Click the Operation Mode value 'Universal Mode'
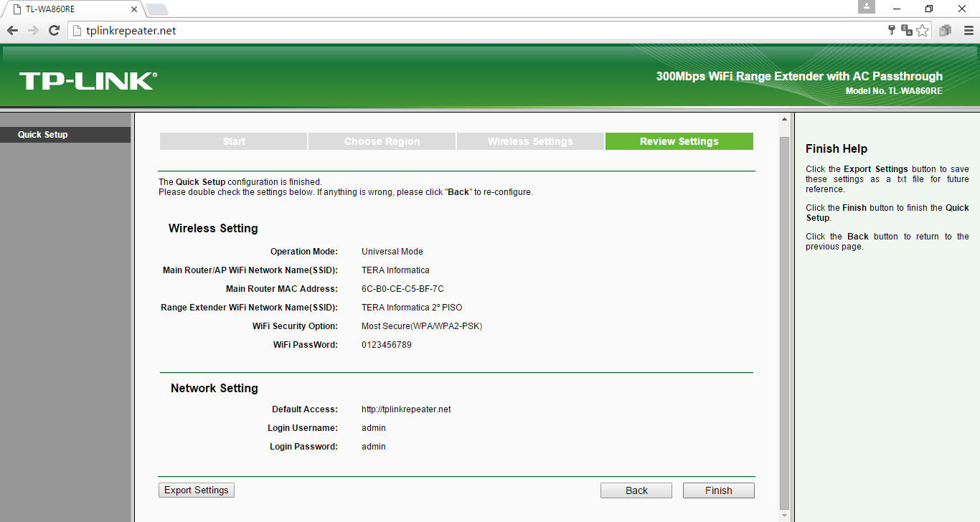Image resolution: width=980 pixels, height=522 pixels. (x=392, y=252)
